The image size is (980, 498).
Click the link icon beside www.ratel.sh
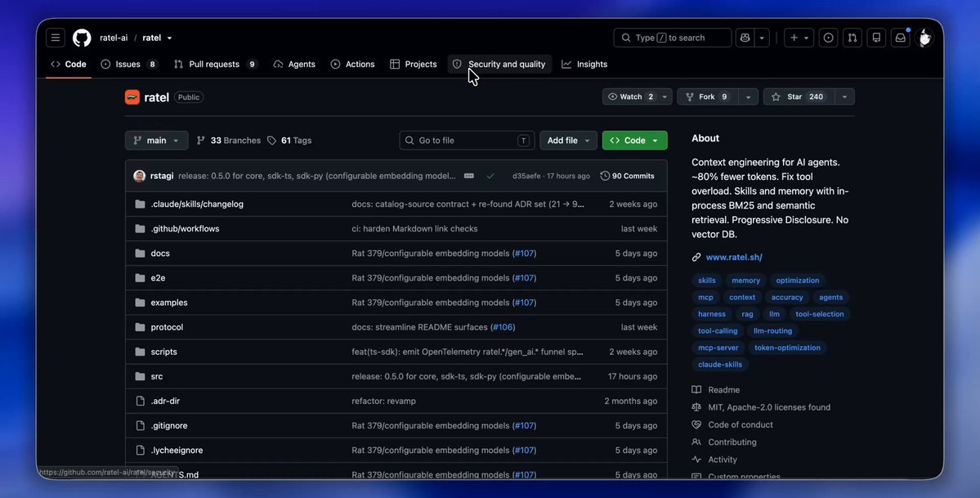[696, 257]
